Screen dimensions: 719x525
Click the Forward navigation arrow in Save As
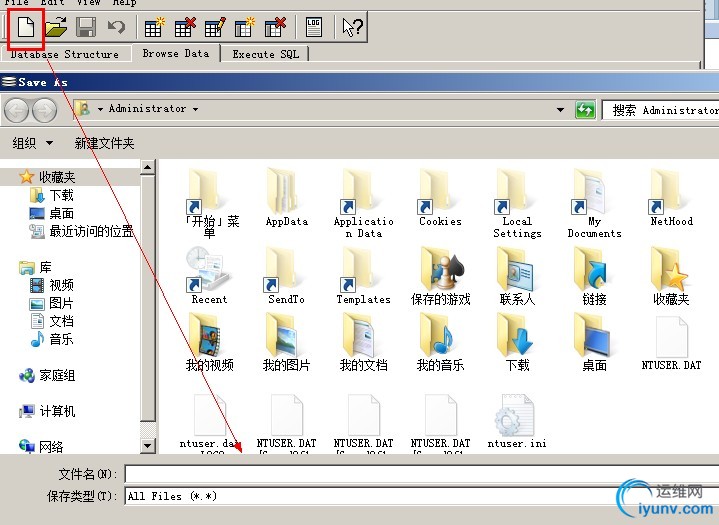44,111
